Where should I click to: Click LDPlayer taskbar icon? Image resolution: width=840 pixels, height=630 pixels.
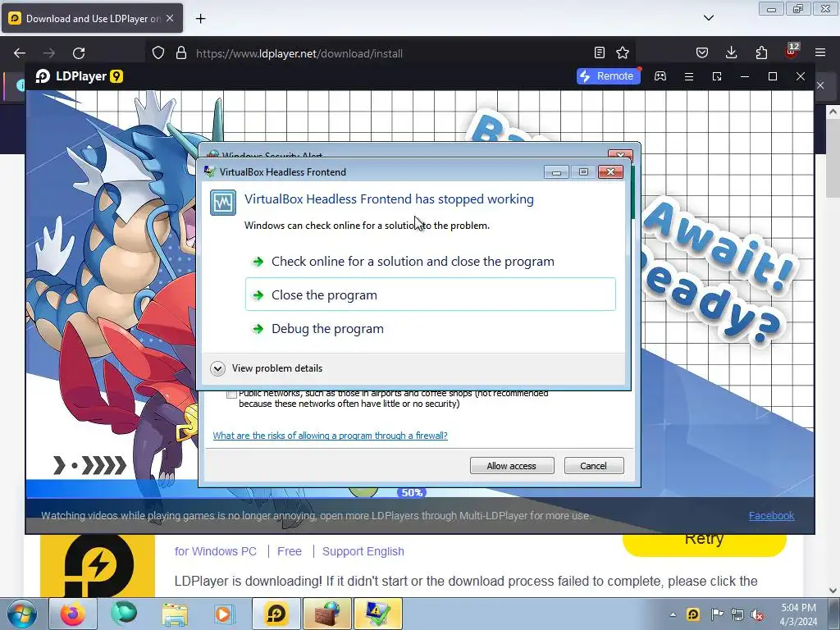click(276, 614)
